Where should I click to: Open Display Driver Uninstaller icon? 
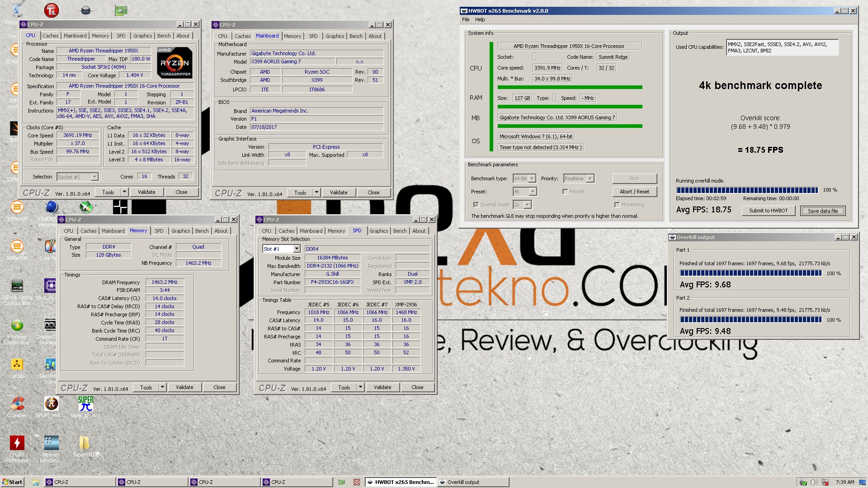pyautogui.click(x=50, y=332)
